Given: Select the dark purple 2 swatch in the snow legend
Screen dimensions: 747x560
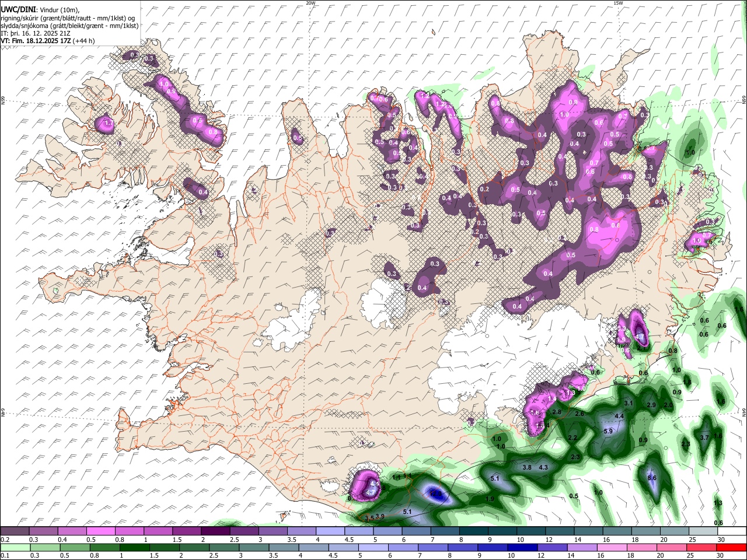Looking at the screenshot, I should tap(215, 531).
